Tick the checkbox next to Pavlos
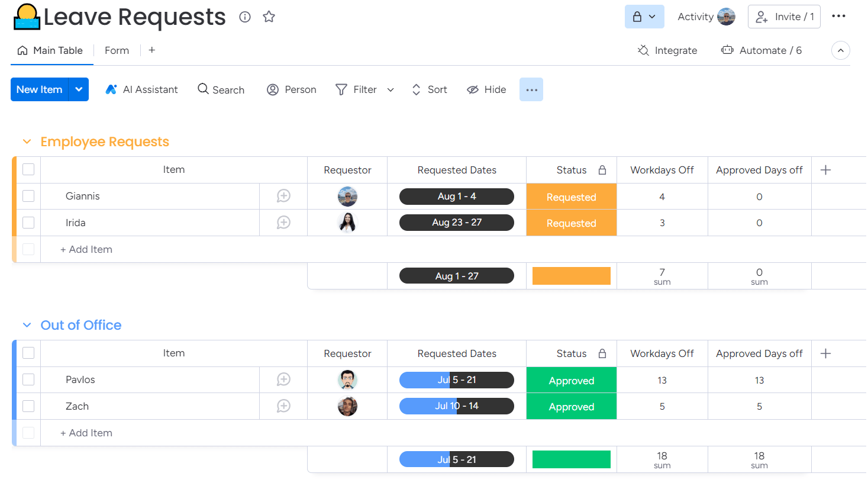This screenshot has height=489, width=868. point(28,379)
